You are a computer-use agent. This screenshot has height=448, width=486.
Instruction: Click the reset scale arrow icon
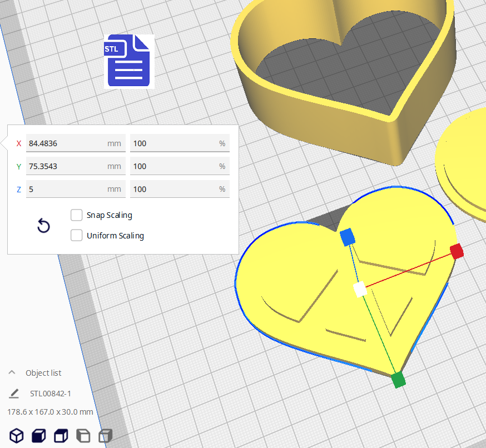point(43,226)
